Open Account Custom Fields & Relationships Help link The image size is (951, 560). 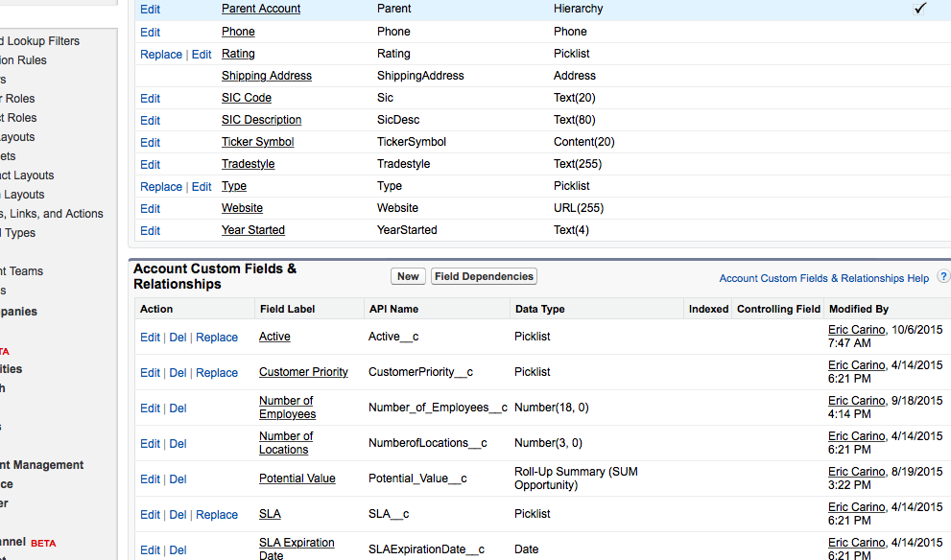point(823,278)
